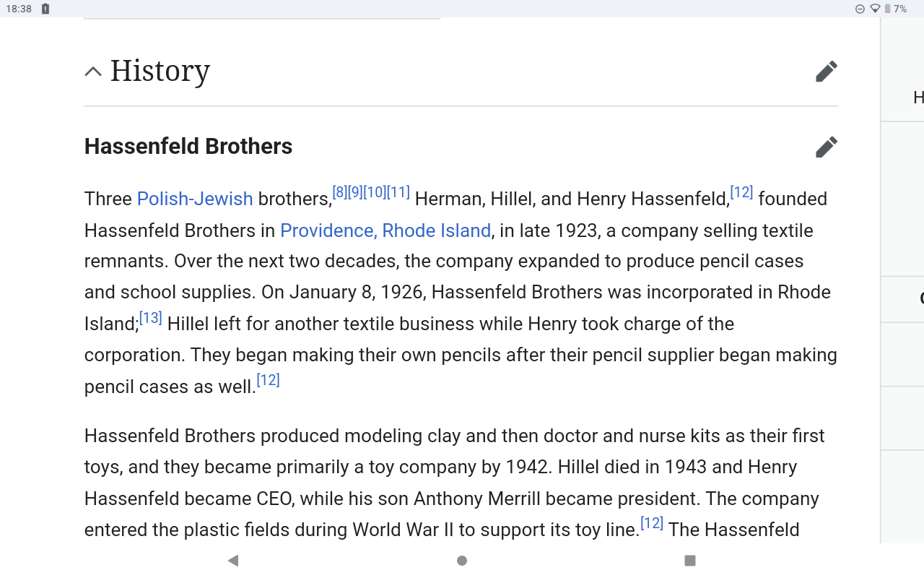This screenshot has height=578, width=924.
Task: Open citation reference [9]
Action: pos(355,192)
